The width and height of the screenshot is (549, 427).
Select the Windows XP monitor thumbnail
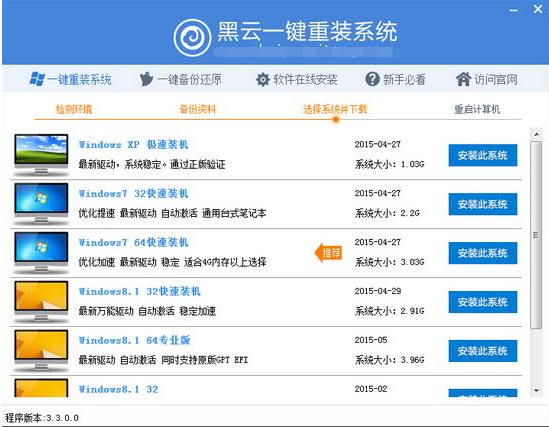pyautogui.click(x=41, y=155)
